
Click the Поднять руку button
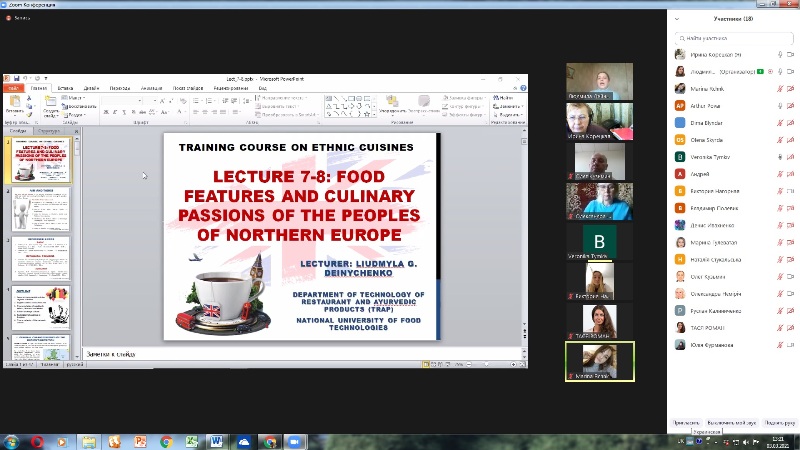(780, 423)
